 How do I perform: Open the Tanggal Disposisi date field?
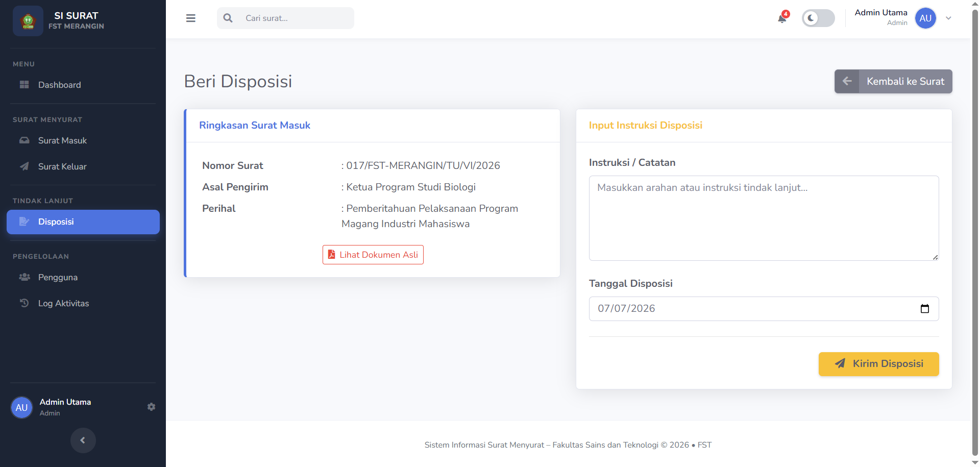point(764,309)
